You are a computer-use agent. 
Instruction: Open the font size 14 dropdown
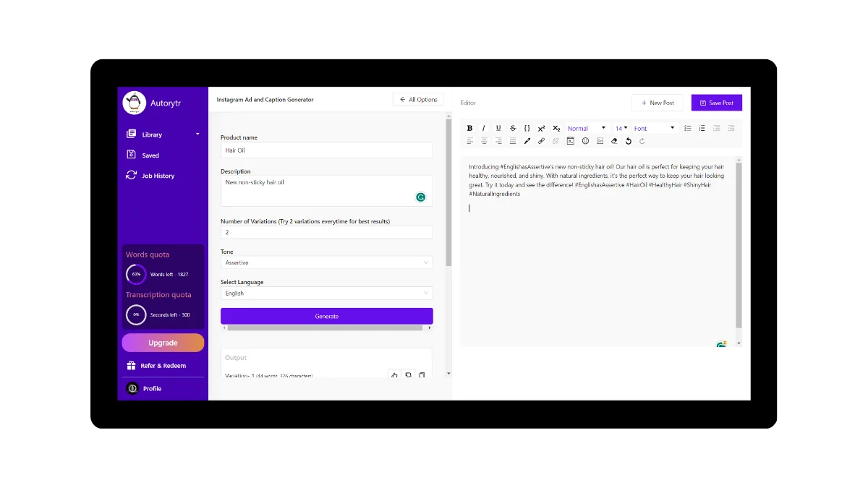[x=621, y=128]
